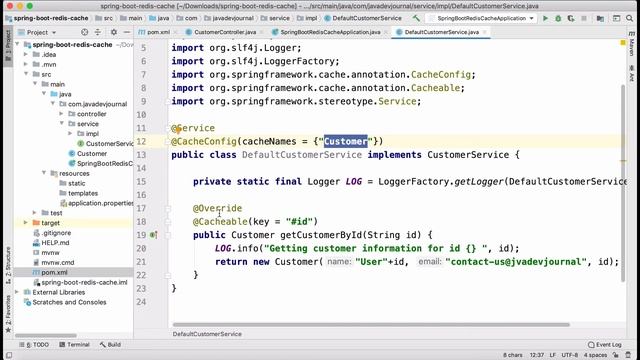The width and height of the screenshot is (640, 360).
Task: Click the stop process icon
Action: tap(584, 18)
